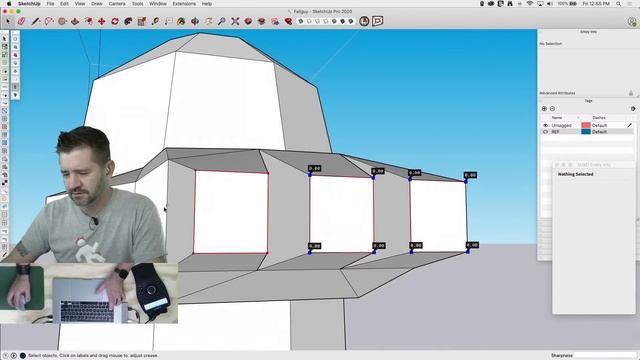Click the Sharpness input field
This screenshot has width=640, height=360.
pyautogui.click(x=605, y=356)
